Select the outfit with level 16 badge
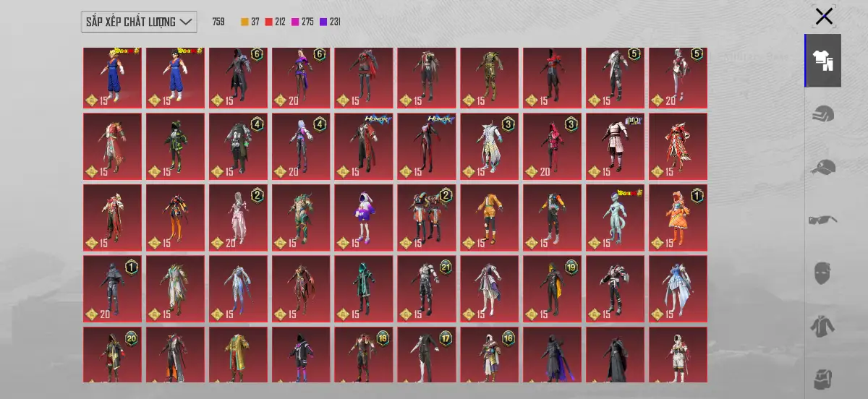This screenshot has width=868, height=399. pyautogui.click(x=490, y=354)
